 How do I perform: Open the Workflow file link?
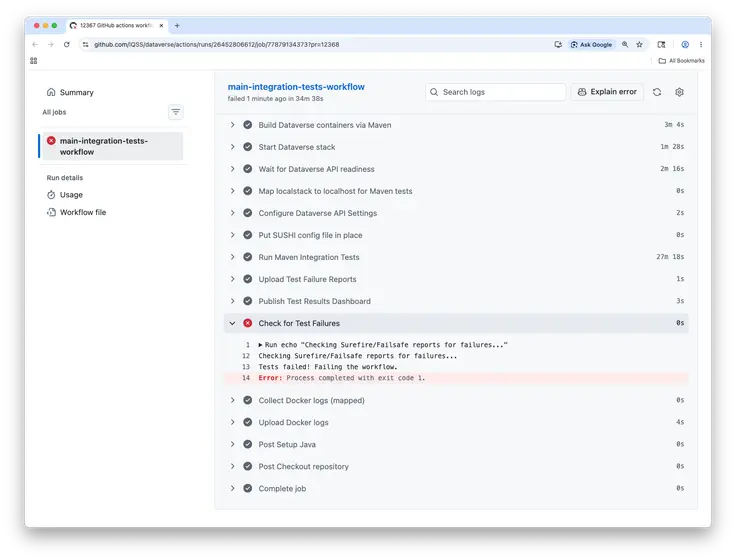point(83,212)
